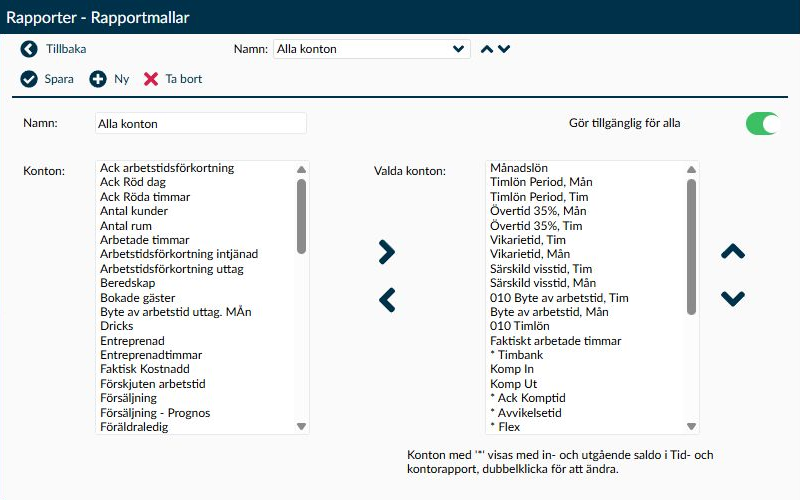Select * Flex in Valda konton
Image resolution: width=800 pixels, height=500 pixels.
(x=505, y=427)
